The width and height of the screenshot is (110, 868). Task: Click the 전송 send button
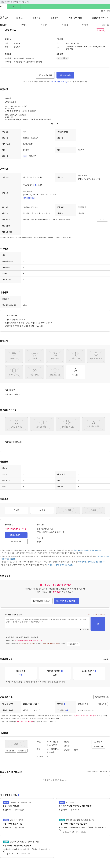pos(98,624)
